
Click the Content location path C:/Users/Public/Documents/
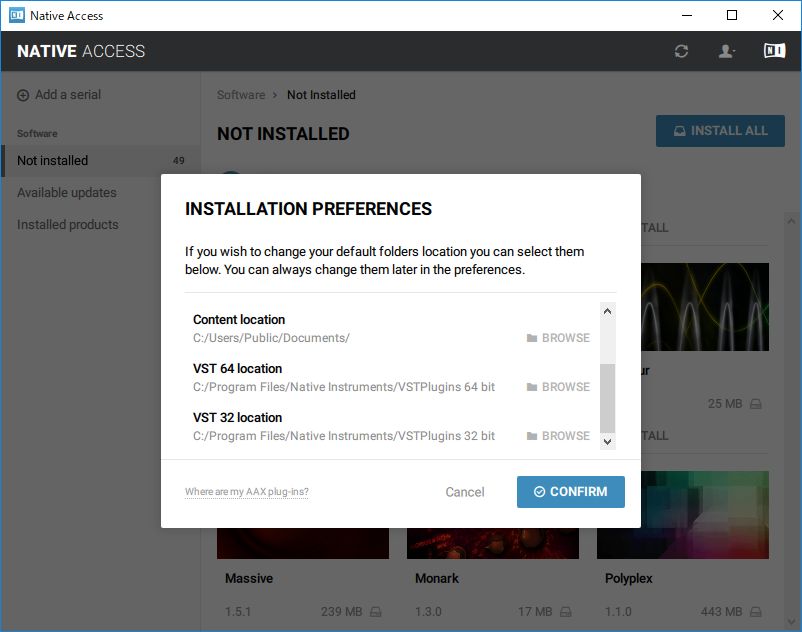click(x=272, y=338)
